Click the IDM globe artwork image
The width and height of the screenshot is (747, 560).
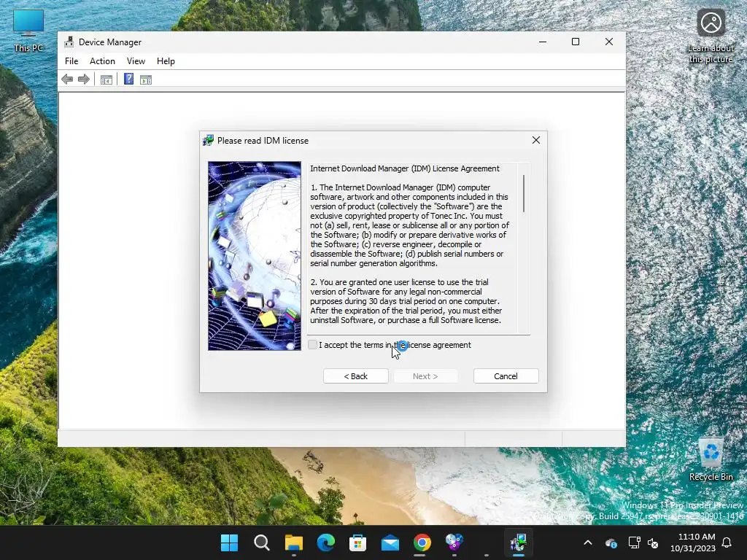pos(255,256)
